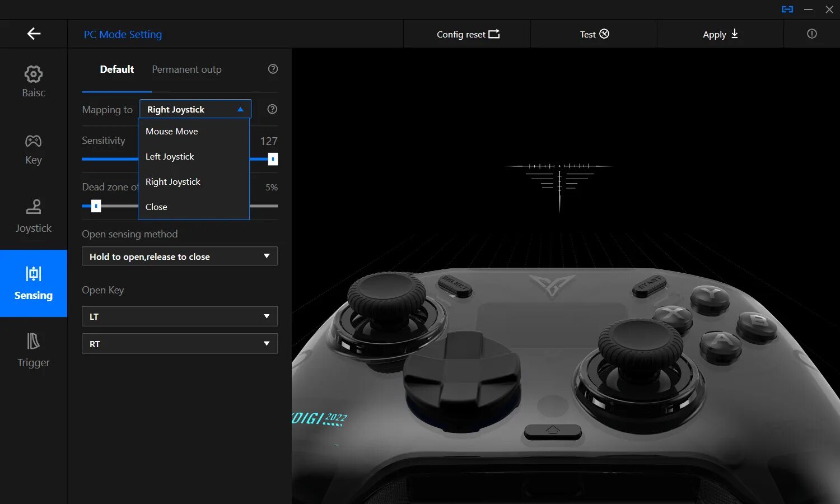Switch to the Default tab

pyautogui.click(x=116, y=69)
